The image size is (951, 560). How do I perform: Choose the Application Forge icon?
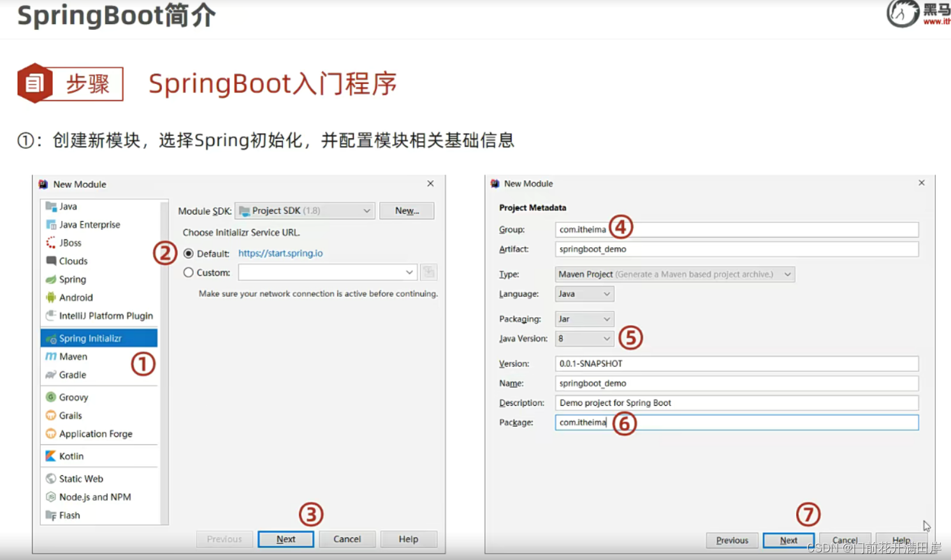coord(51,434)
